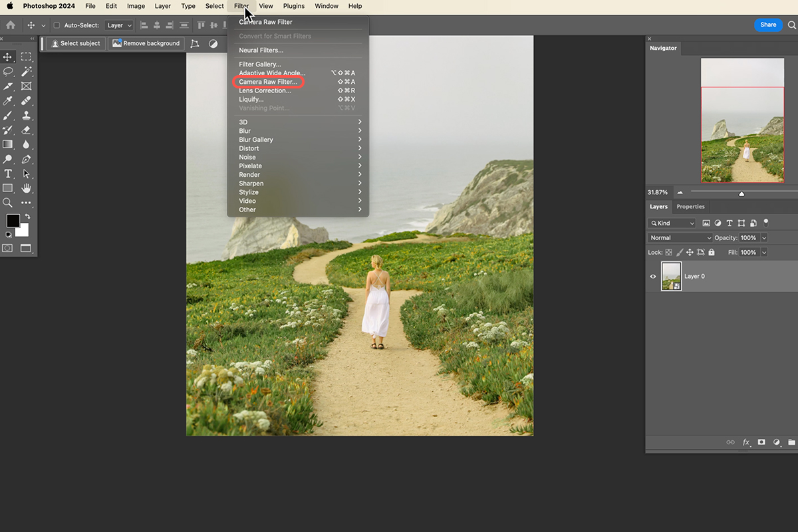Expand the Sharpen submenu
This screenshot has width=798, height=532.
click(x=298, y=184)
